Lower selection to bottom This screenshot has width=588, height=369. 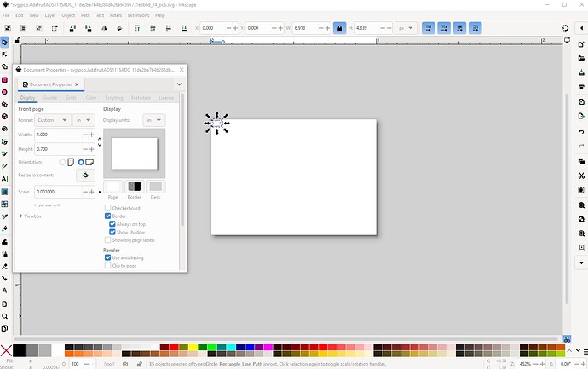(184, 28)
